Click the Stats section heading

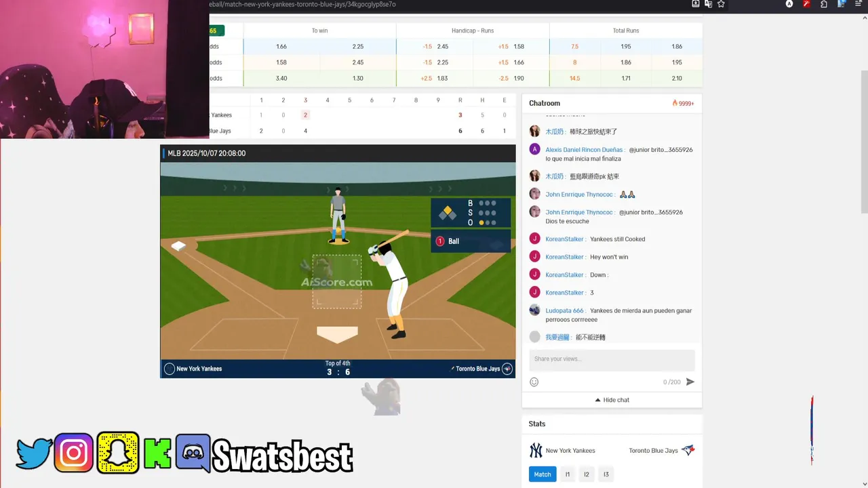pyautogui.click(x=537, y=424)
